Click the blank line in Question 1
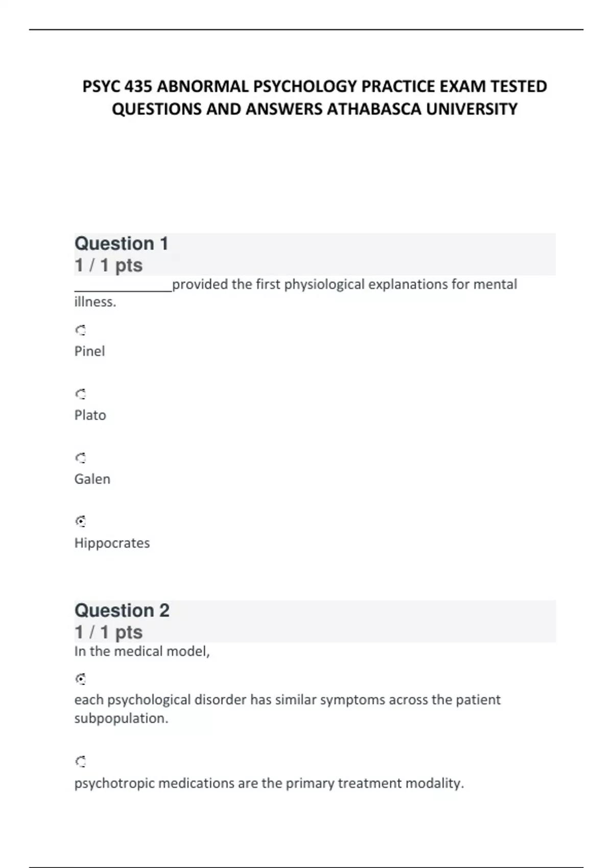This screenshot has height=868, width=613. coord(123,289)
